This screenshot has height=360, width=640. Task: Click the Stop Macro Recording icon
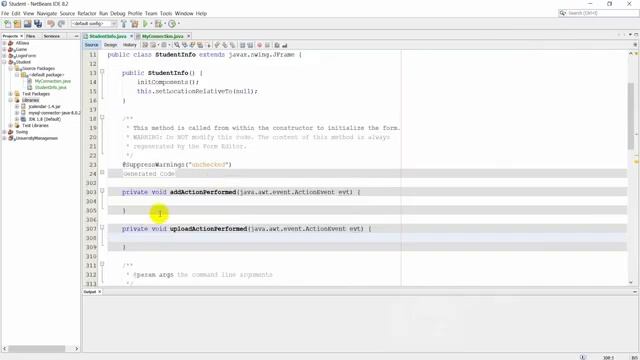click(x=267, y=45)
